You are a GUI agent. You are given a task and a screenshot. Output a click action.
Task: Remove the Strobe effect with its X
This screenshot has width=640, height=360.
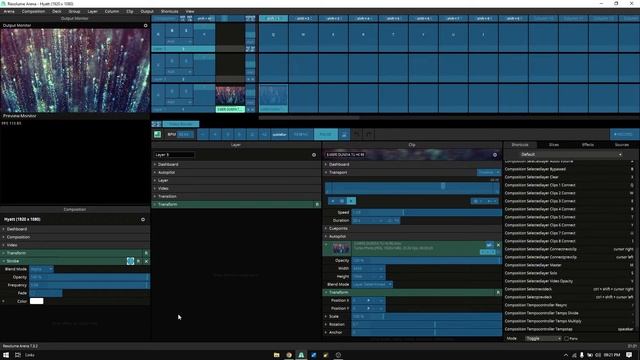146,261
